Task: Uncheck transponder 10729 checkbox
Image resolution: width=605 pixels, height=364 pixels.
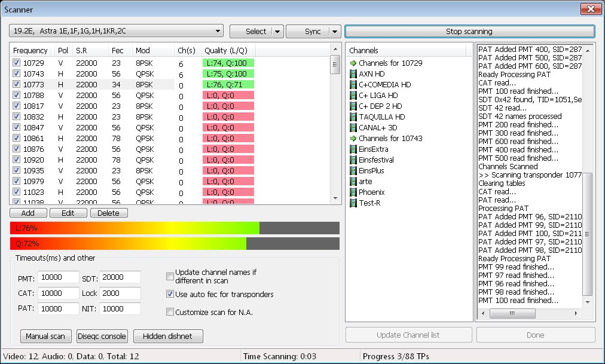Action: coord(16,63)
